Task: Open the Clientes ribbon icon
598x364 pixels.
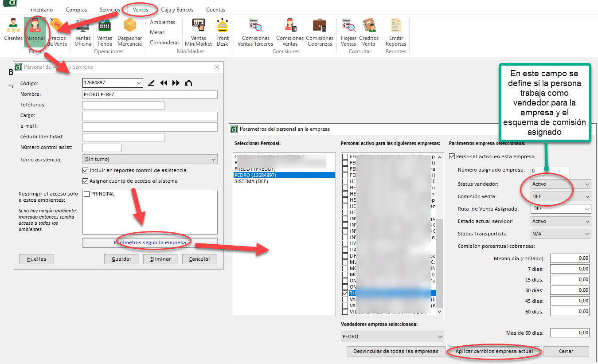Action: (x=13, y=31)
